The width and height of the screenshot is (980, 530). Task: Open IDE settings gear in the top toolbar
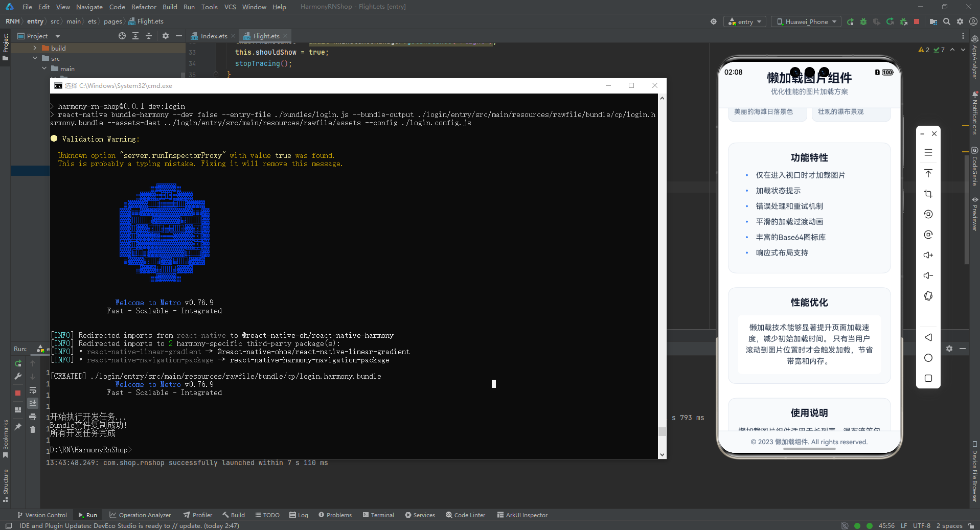pyautogui.click(x=960, y=21)
